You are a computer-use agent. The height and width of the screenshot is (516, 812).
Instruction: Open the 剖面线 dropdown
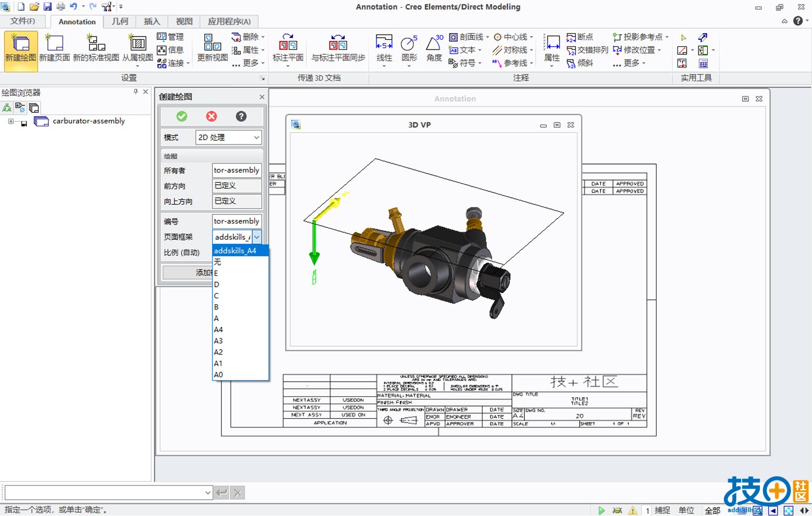487,37
